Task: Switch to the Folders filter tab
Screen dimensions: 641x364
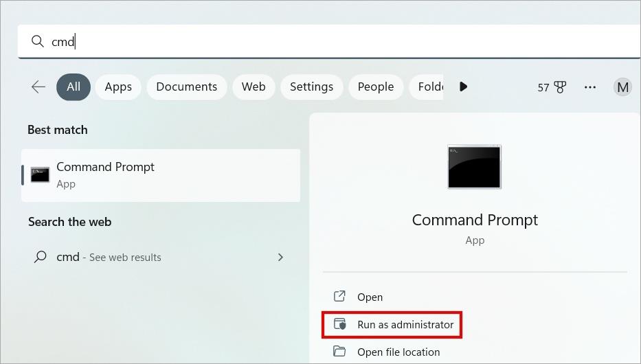Action: [x=427, y=87]
